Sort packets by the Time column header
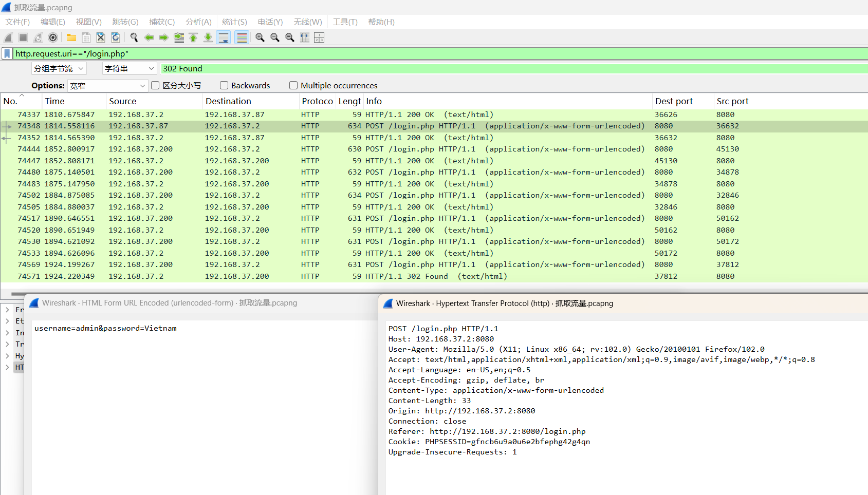 pos(74,101)
